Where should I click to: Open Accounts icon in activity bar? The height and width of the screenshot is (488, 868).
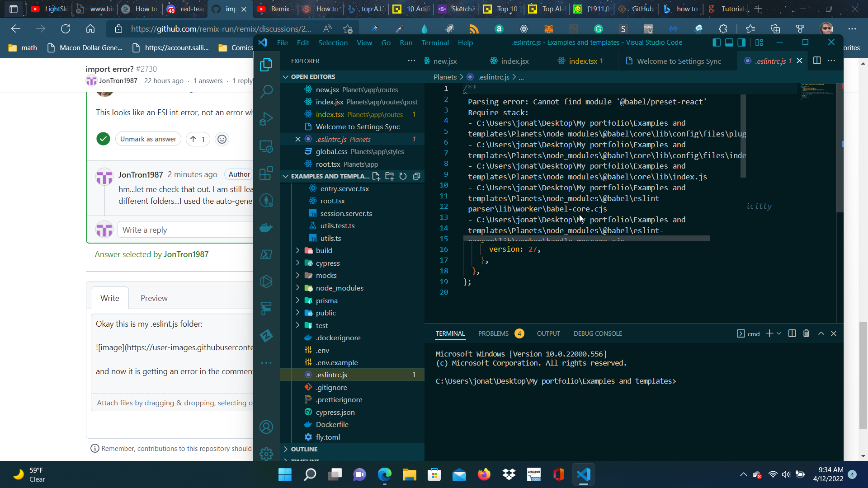266,427
